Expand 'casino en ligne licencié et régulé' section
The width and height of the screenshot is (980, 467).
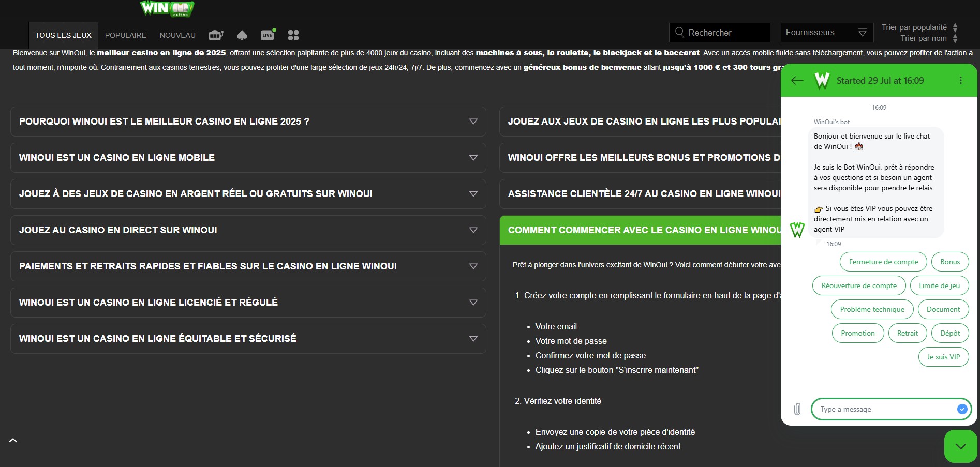point(248,303)
